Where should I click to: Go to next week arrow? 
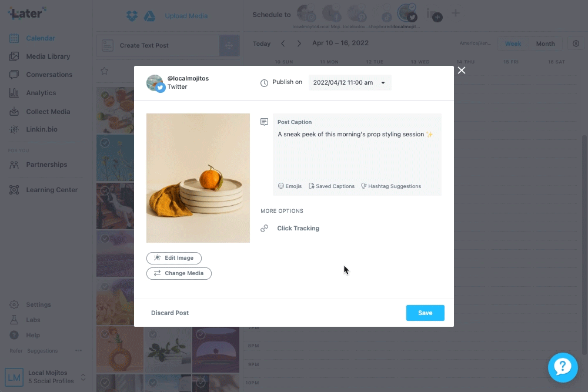coord(299,43)
